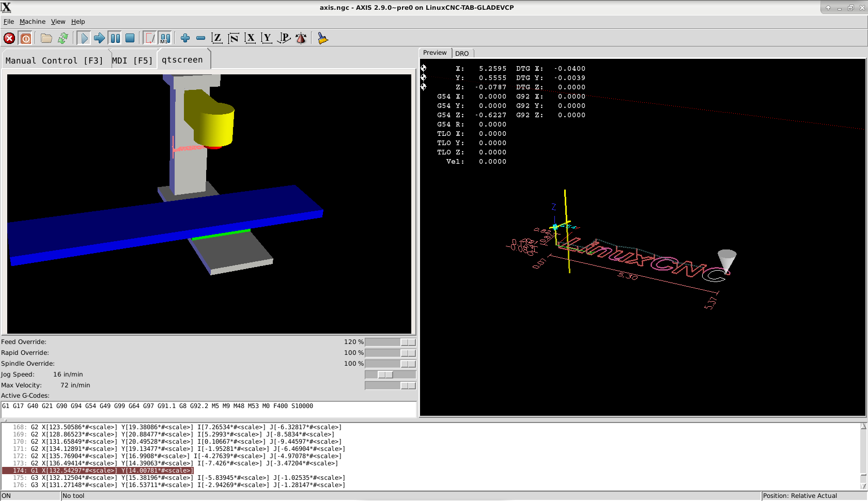
Task: Open the Help menu
Action: [78, 22]
